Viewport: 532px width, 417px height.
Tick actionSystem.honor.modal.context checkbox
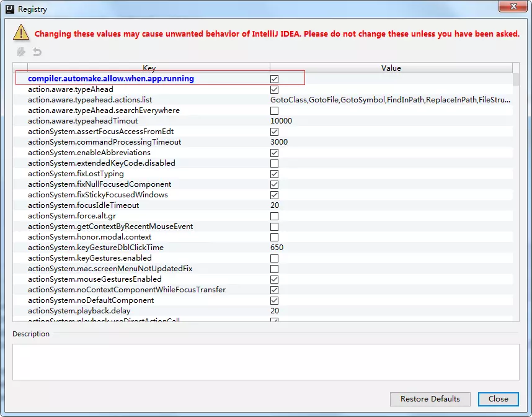pyautogui.click(x=274, y=237)
